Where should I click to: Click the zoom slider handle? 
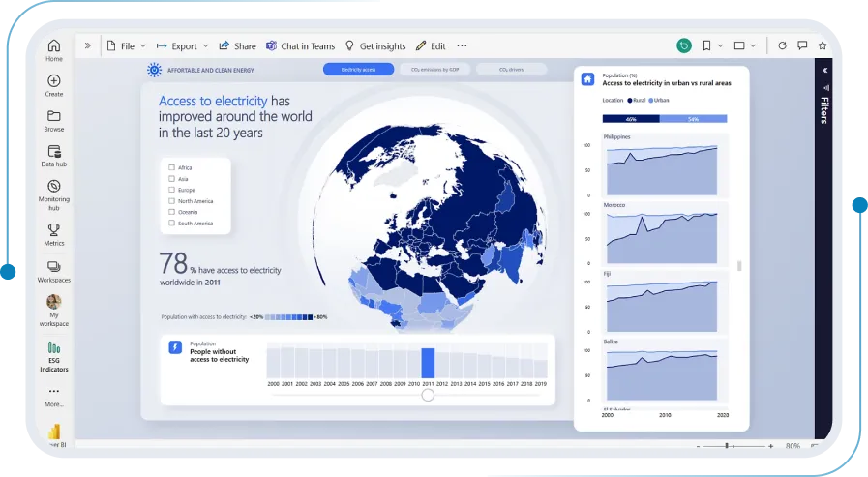click(727, 445)
